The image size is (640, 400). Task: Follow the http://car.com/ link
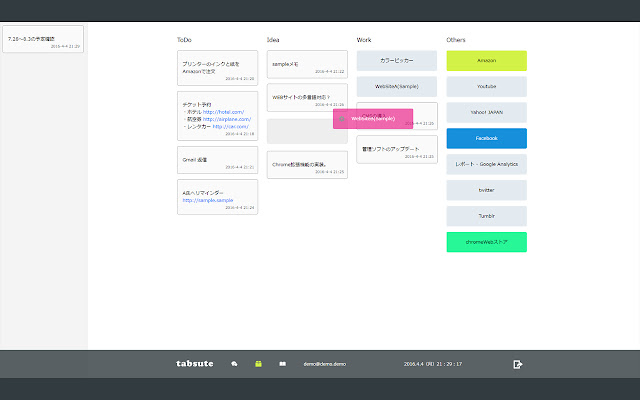(x=230, y=127)
